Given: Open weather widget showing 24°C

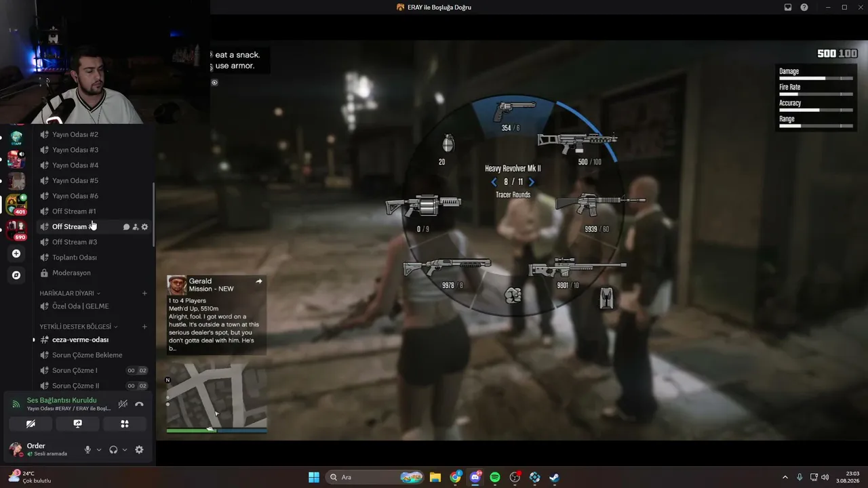Looking at the screenshot, I should [30, 477].
